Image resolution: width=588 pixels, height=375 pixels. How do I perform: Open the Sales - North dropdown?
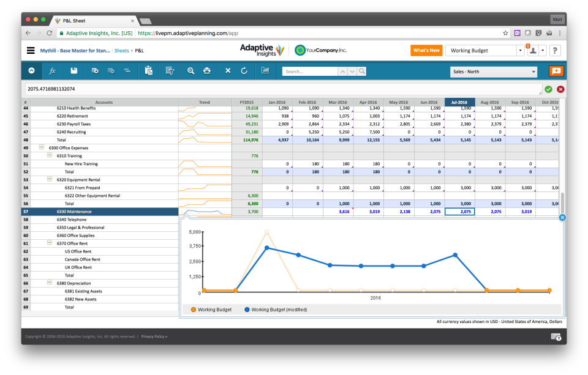(493, 72)
